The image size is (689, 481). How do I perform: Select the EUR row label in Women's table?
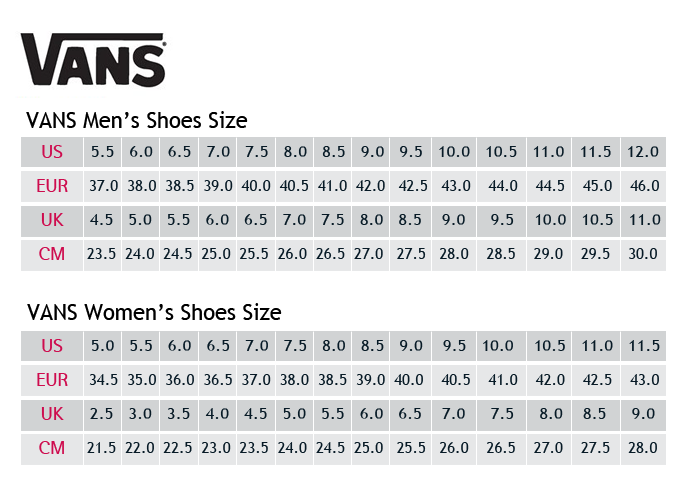point(52,380)
